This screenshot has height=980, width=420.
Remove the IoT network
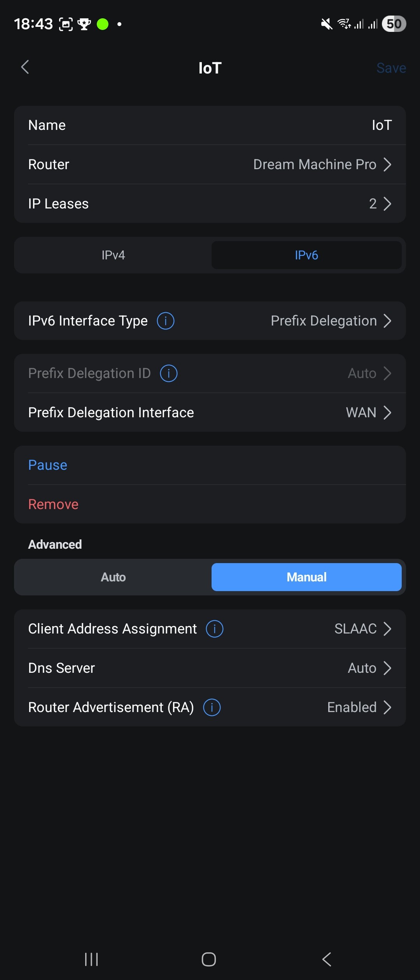(x=53, y=504)
